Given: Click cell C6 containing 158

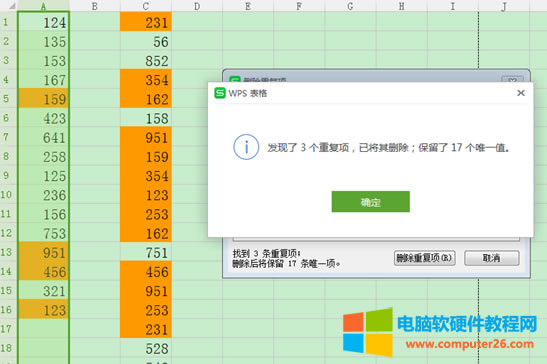Looking at the screenshot, I should (x=146, y=118).
